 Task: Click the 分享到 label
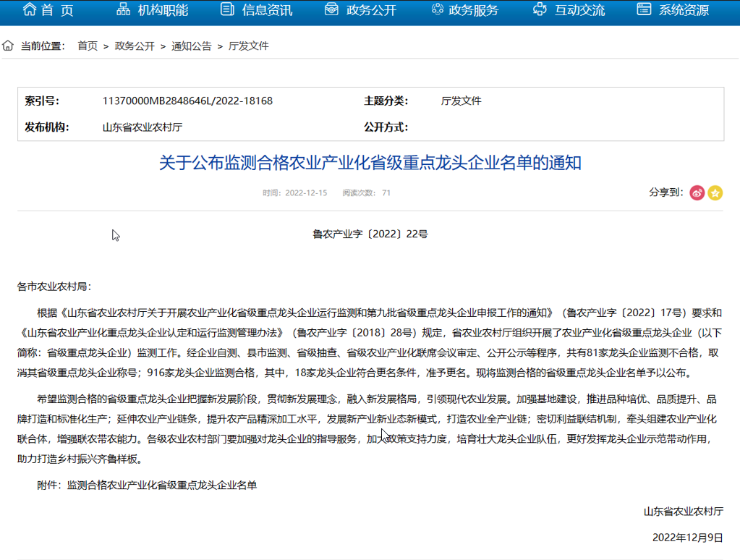(x=666, y=192)
